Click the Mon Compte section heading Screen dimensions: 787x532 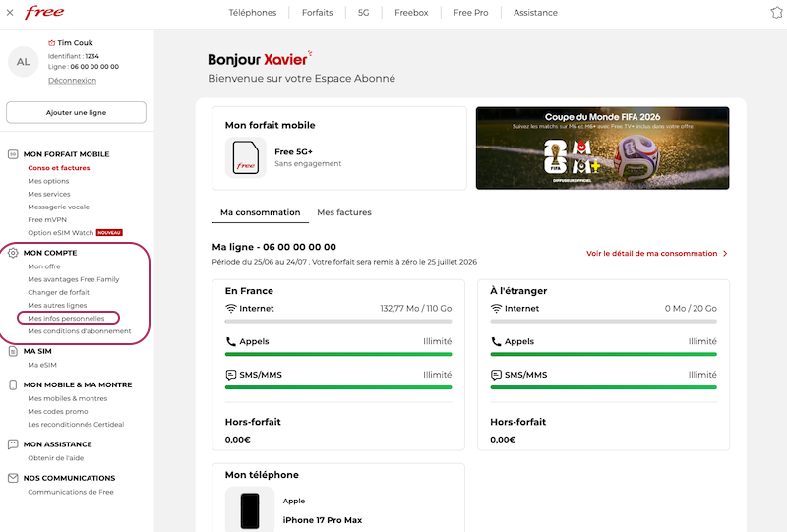click(x=50, y=253)
